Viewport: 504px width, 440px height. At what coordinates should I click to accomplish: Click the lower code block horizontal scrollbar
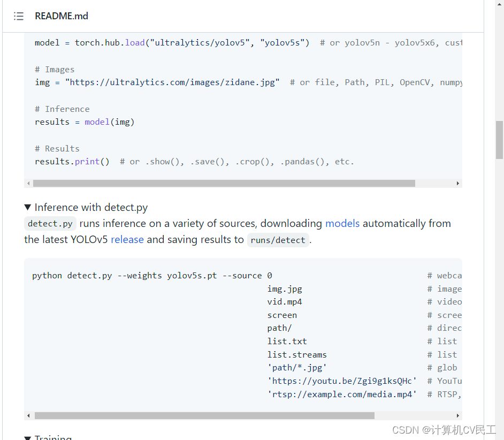(203, 415)
